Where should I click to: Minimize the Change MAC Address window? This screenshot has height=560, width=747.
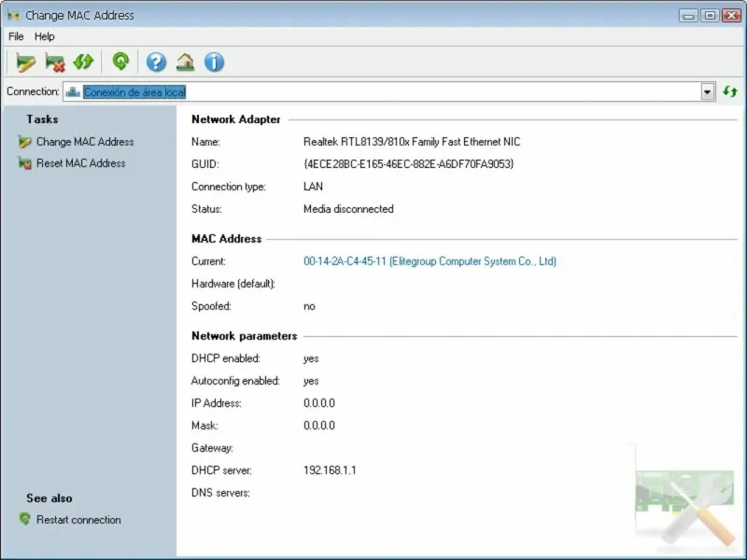click(x=688, y=16)
